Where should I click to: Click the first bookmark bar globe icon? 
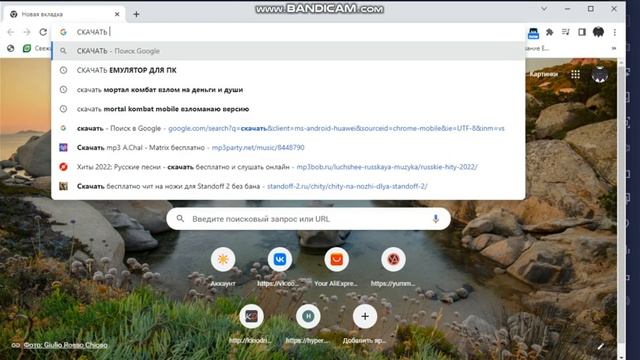(11, 48)
